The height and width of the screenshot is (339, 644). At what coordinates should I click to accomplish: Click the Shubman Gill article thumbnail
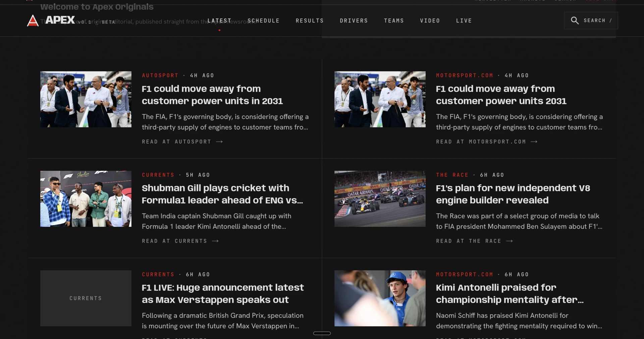point(86,199)
